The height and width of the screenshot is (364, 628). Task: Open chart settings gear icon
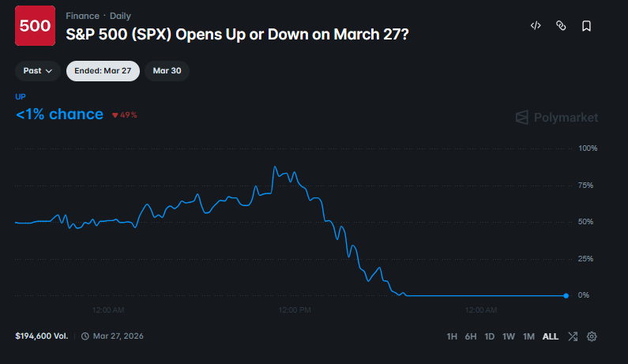(592, 336)
